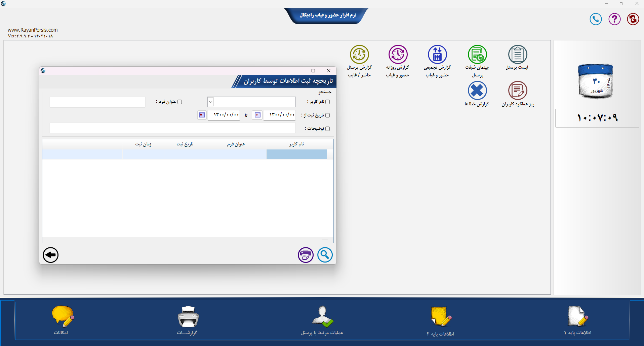This screenshot has width=644, height=346.
Task: Click the red icon beside the help icon
Action: [633, 19]
